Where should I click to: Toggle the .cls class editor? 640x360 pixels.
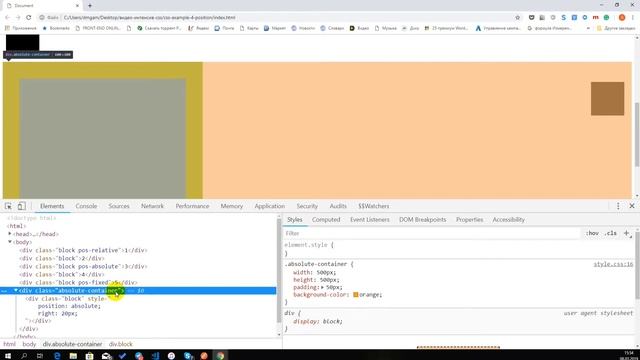(611, 233)
